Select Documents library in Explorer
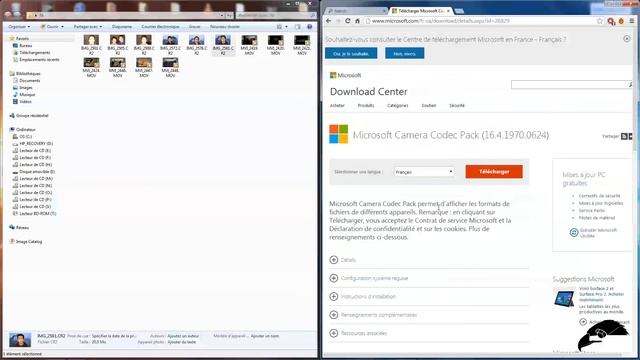The image size is (640, 360). (x=29, y=81)
